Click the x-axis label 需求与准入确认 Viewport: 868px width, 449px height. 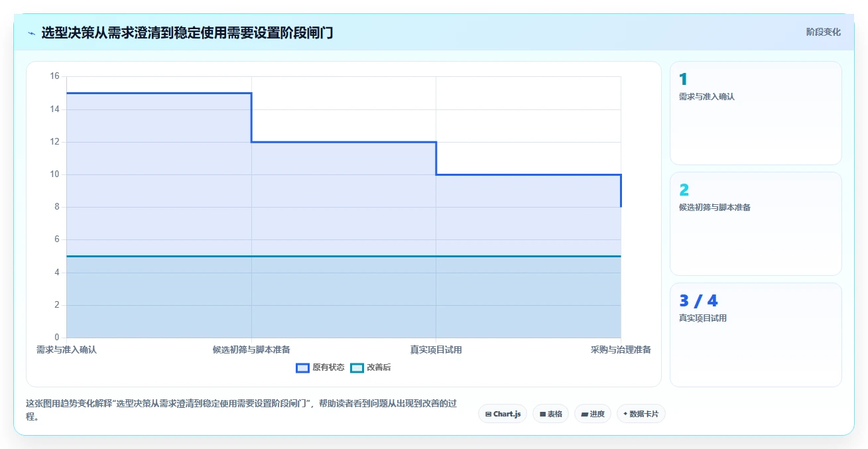point(66,350)
